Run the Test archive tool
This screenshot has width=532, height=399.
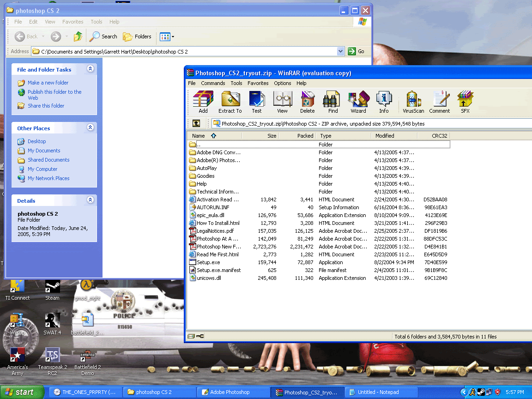256,102
